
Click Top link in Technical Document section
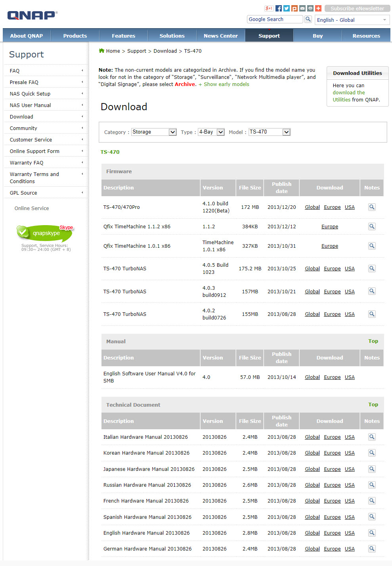[x=373, y=404]
